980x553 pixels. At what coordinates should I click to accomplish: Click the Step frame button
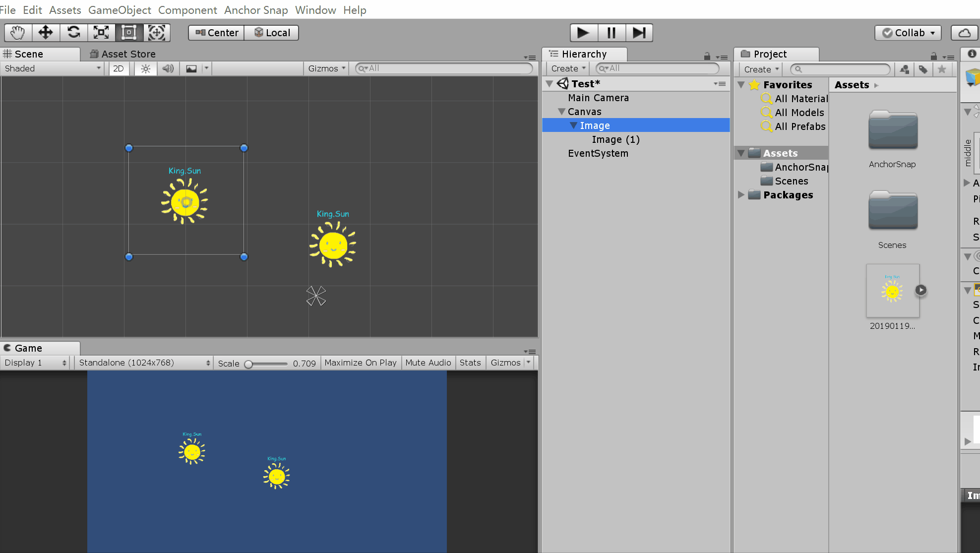639,33
